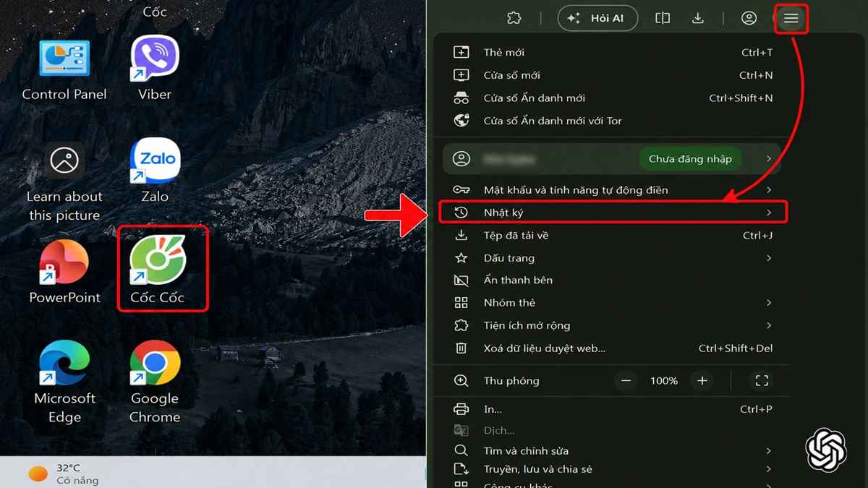Click the key icon beside Mật khẩu
This screenshot has height=488, width=868.
[461, 190]
